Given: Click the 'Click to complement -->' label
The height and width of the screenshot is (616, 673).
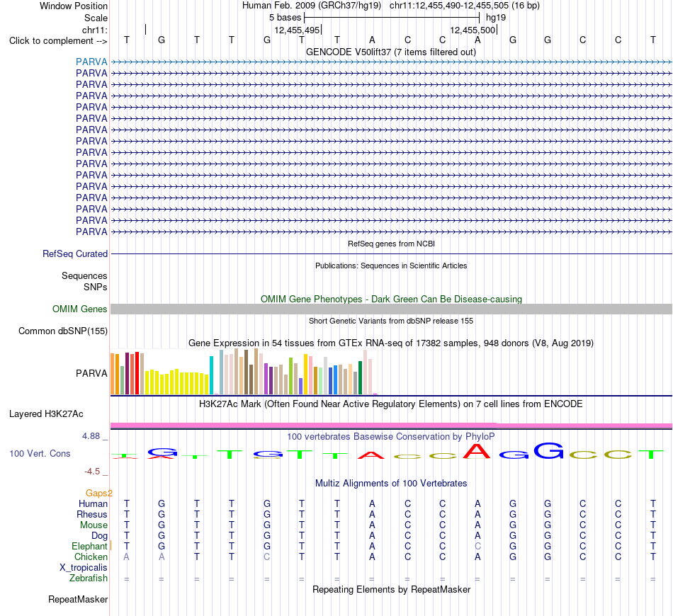Looking at the screenshot, I should [58, 41].
